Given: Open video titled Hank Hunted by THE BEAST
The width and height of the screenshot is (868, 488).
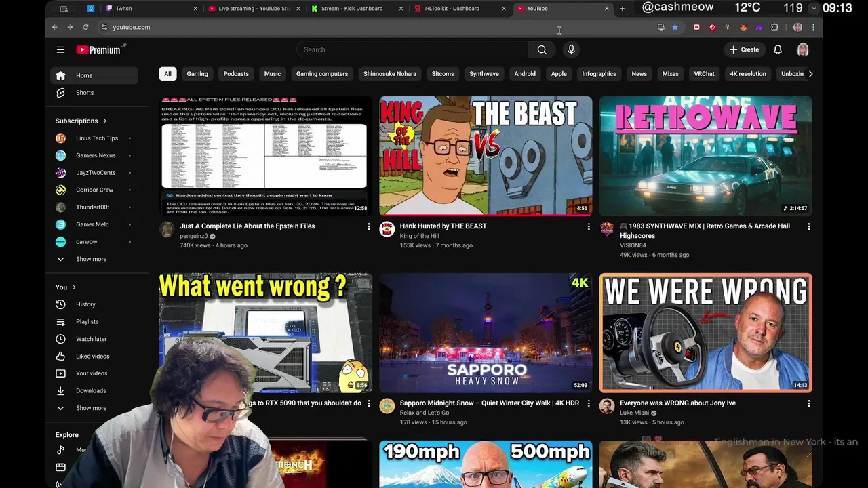Looking at the screenshot, I should (x=443, y=226).
